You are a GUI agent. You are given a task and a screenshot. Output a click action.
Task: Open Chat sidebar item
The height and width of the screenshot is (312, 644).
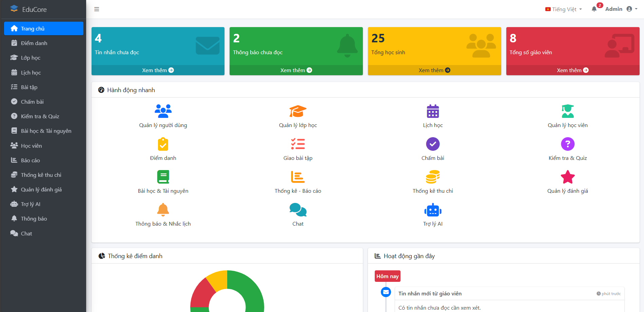pos(44,233)
